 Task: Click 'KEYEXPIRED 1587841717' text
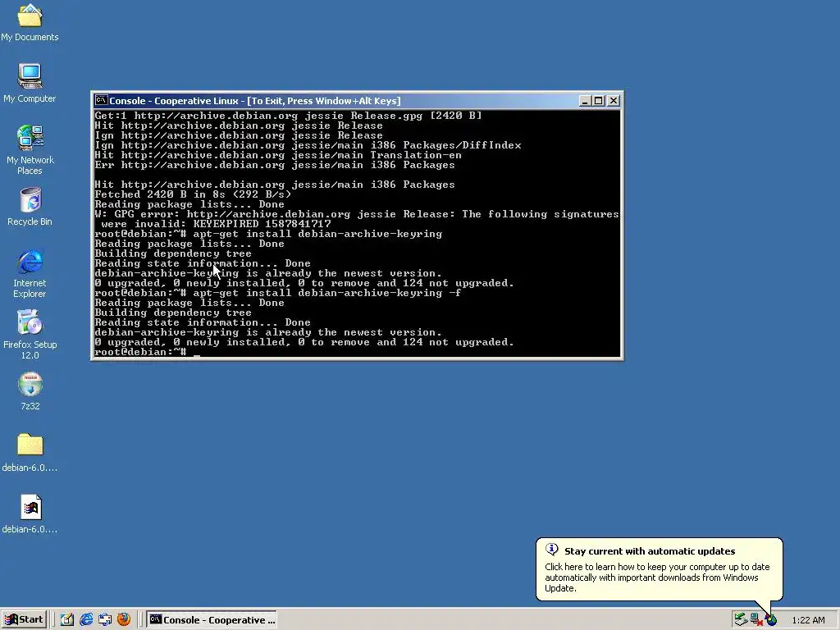262,224
